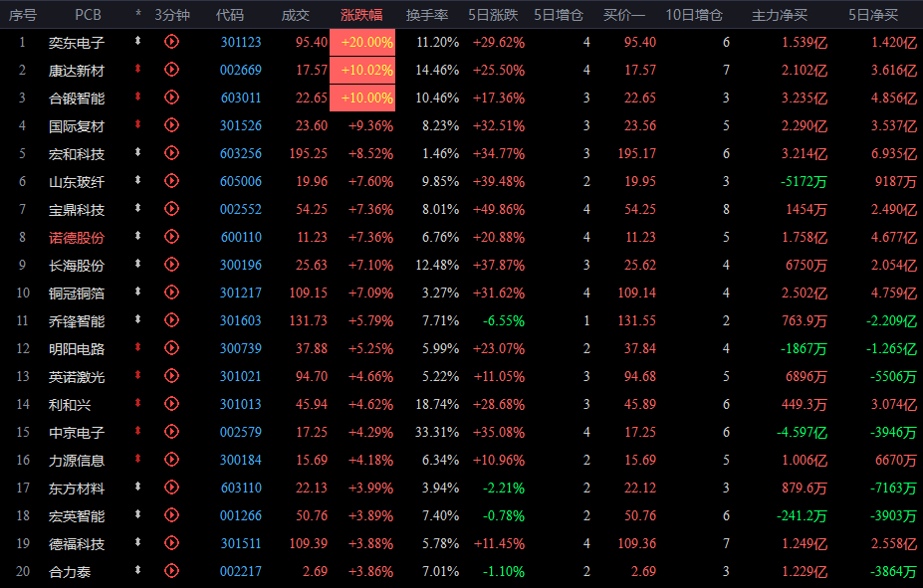Viewport: 923px width, 588px height.
Task: Sort by 5日涨跌 column header
Action: [493, 15]
